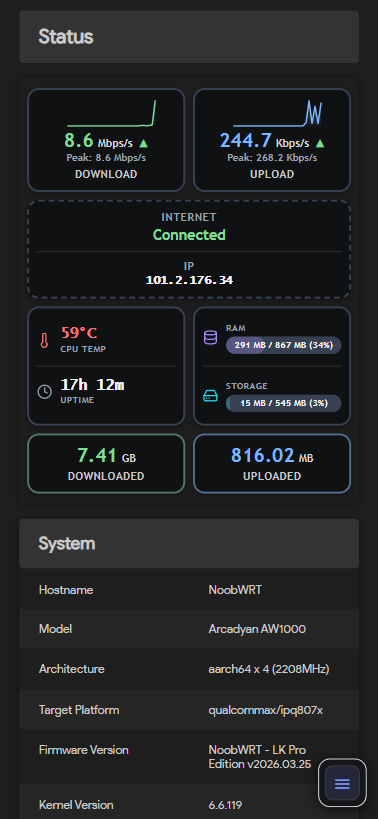Open the UPLOADED 816.02 MB card
Image resolution: width=378 pixels, height=819 pixels.
click(x=272, y=463)
